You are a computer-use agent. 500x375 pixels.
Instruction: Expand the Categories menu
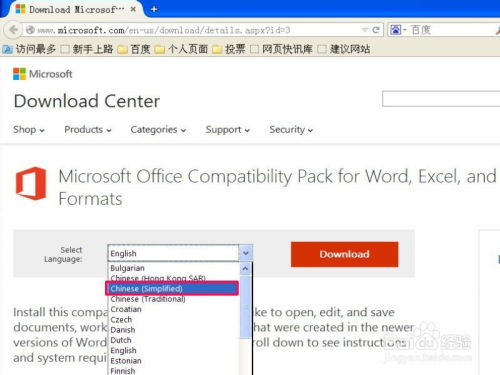coord(158,129)
